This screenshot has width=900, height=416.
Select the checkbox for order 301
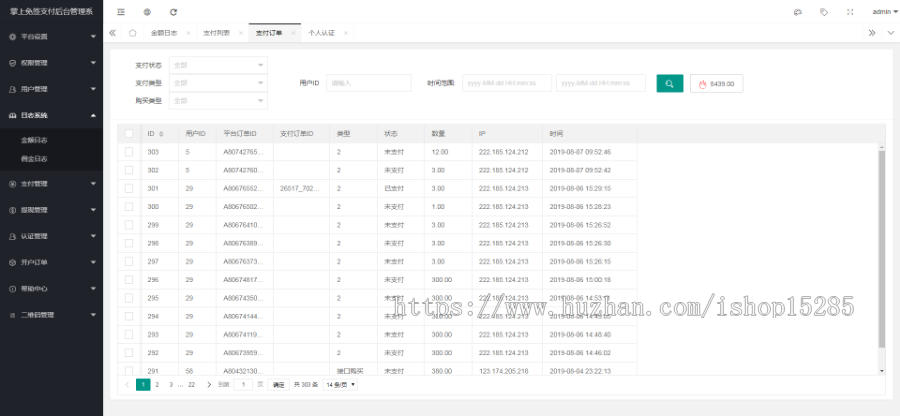[x=129, y=188]
